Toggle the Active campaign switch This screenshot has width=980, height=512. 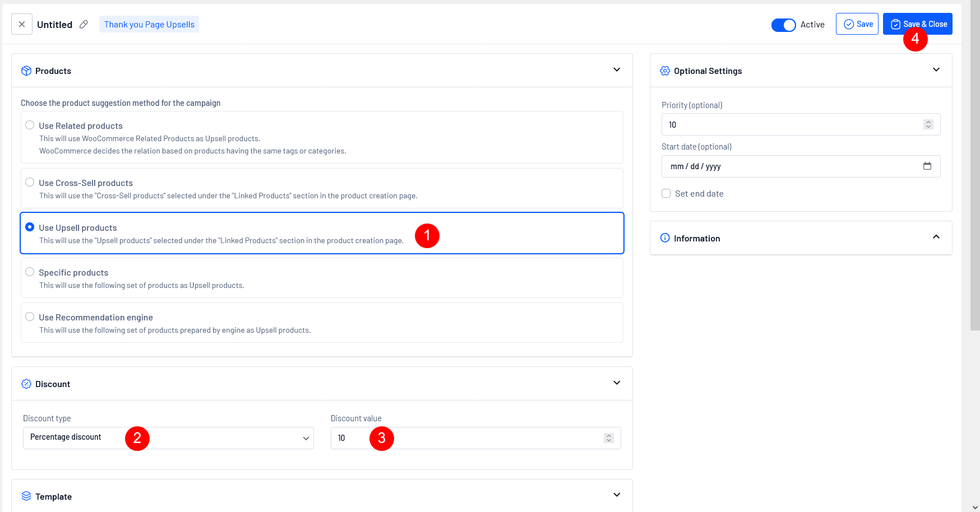pos(783,25)
